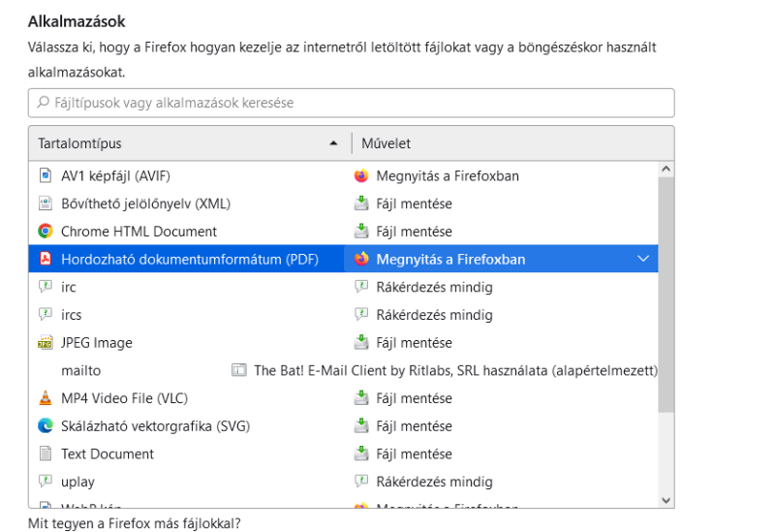Click the Text Document file icon

tap(45, 454)
